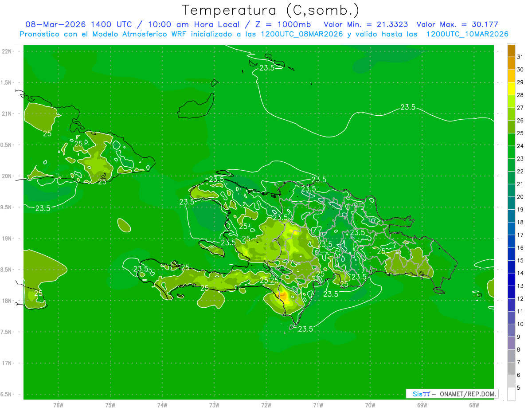The height and width of the screenshot is (411, 532).
Task: Click the Z = 1000mb level text
Action: click(x=281, y=24)
